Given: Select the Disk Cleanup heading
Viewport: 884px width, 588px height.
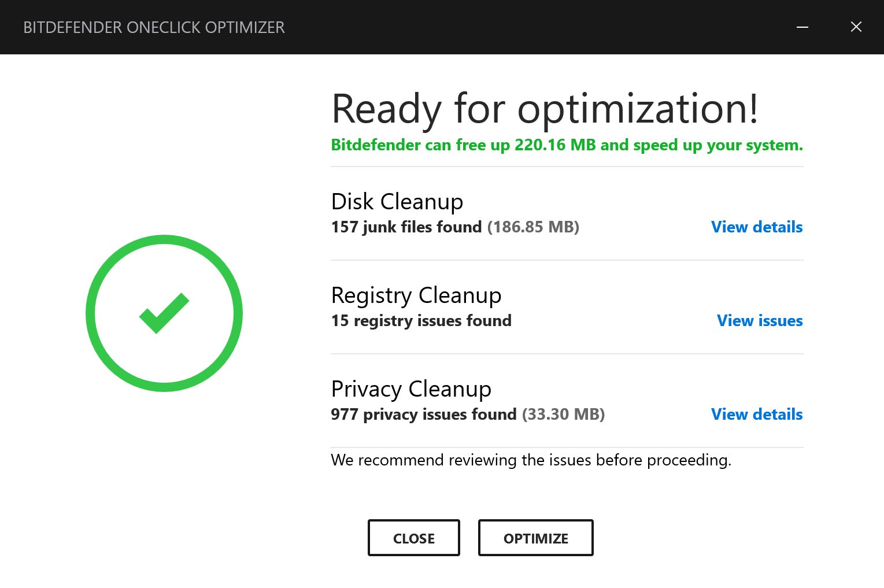Looking at the screenshot, I should click(397, 202).
